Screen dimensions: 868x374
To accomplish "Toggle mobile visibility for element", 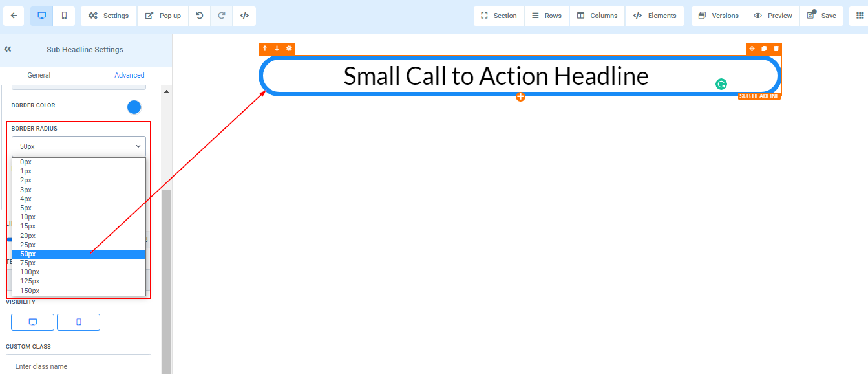I will tap(78, 322).
